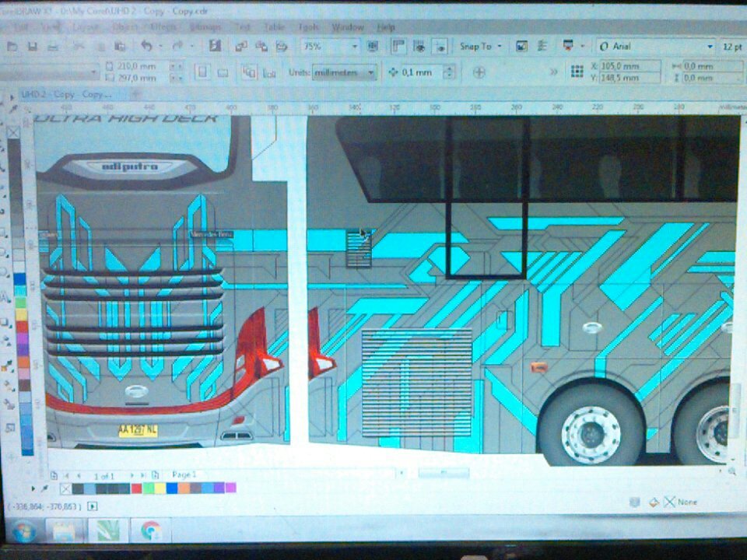Viewport: 747px width, 560px height.
Task: Select the Page 1 tab
Action: pyautogui.click(x=184, y=474)
